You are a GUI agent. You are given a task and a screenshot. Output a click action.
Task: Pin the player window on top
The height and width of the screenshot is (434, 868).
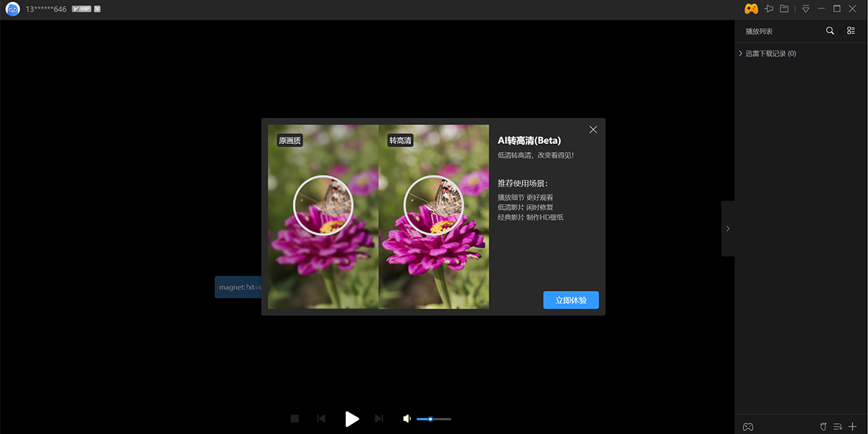click(769, 9)
